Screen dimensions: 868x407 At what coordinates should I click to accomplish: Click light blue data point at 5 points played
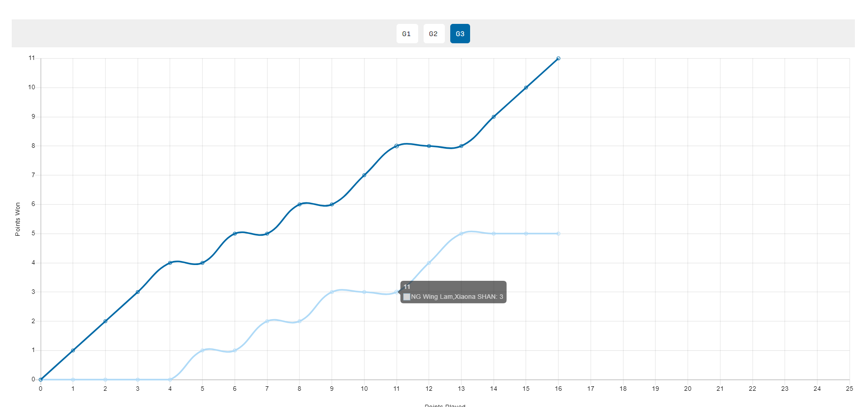(202, 350)
